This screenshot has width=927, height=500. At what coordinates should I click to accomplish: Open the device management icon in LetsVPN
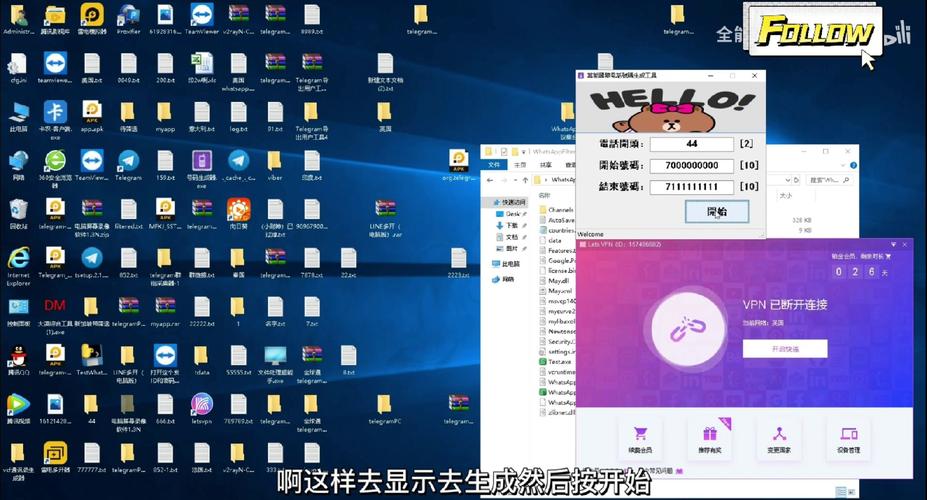click(849, 439)
